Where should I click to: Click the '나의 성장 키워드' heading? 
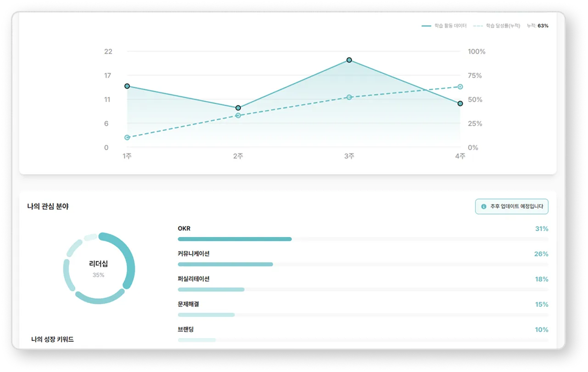pos(52,339)
